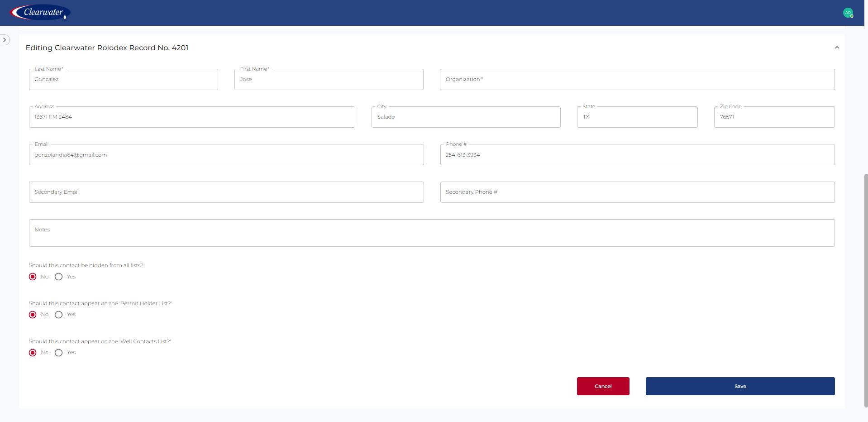Image resolution: width=868 pixels, height=422 pixels.
Task: Click the 'Editing Clearwater Rolodex Record No. 4201' heading
Action: coord(107,48)
